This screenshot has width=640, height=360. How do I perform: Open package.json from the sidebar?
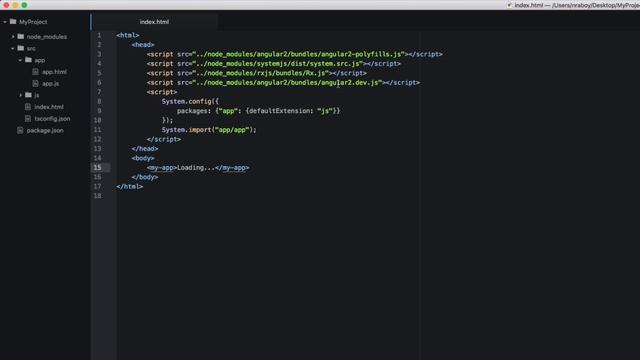pyautogui.click(x=45, y=131)
